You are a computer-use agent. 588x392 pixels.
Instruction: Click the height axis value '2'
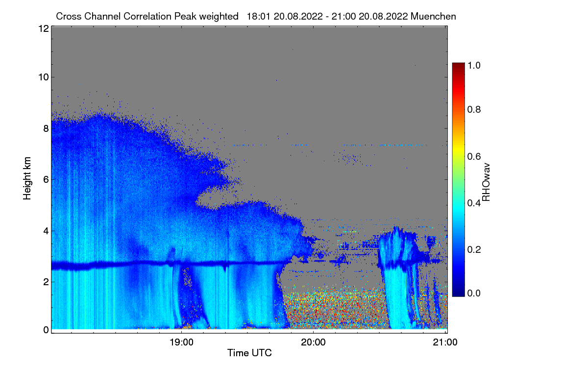pos(46,281)
